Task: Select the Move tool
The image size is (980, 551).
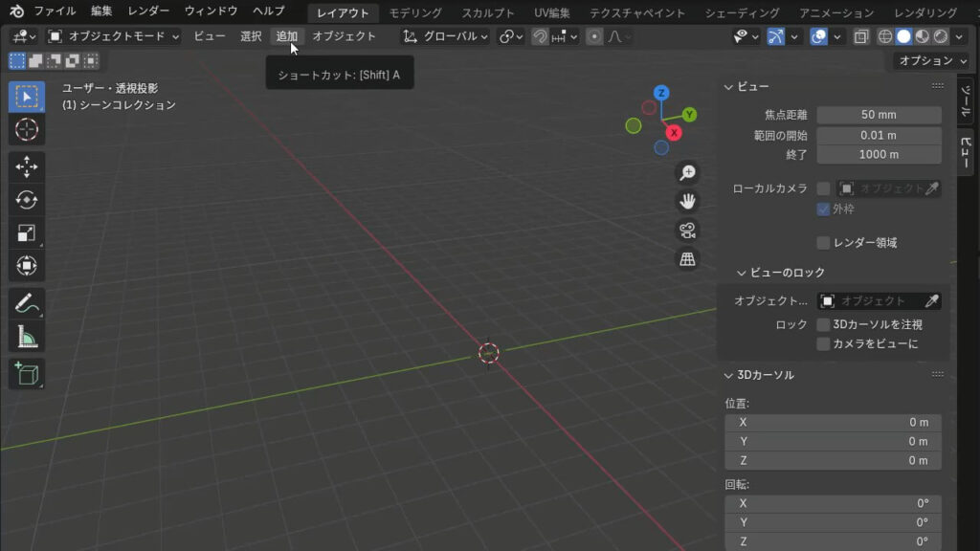Action: pos(26,166)
